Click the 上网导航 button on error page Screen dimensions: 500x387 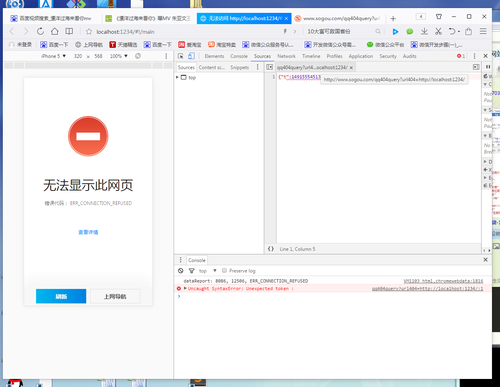click(115, 296)
